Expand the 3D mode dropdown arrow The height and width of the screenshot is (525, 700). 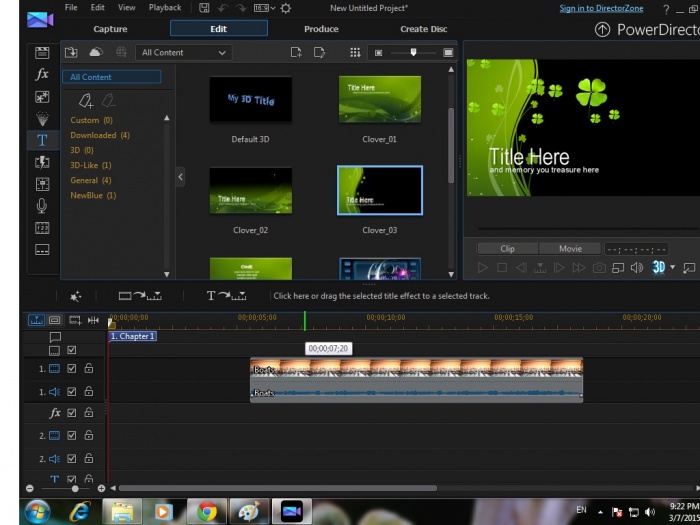[x=673, y=268]
